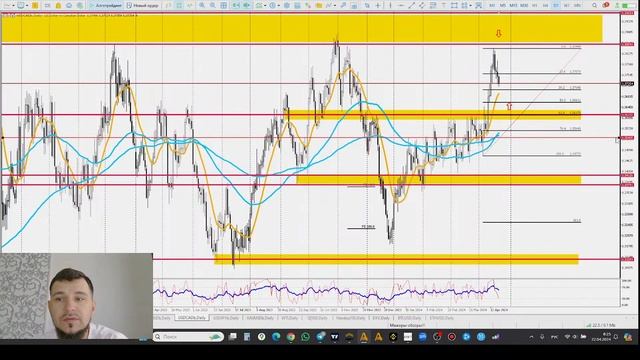640x360 pixels.
Task: Select the trendline drawing tool
Action: 412,6
